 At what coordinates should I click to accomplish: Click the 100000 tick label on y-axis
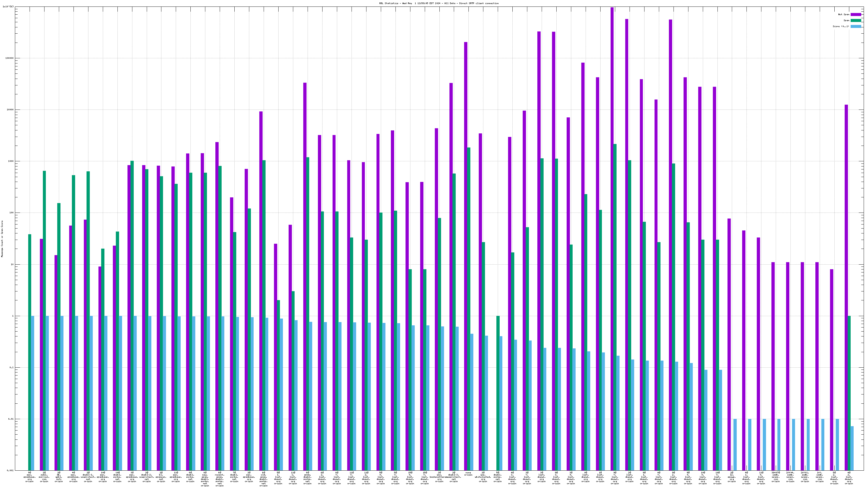pyautogui.click(x=9, y=58)
